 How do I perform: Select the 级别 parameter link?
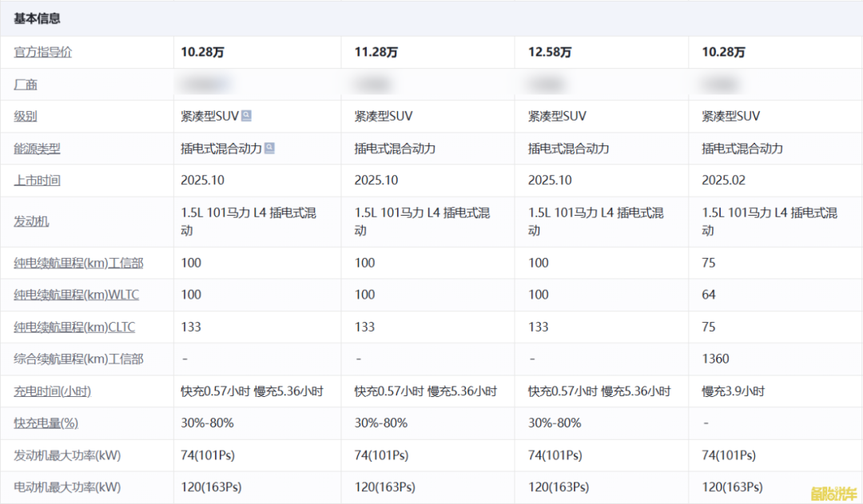(26, 117)
